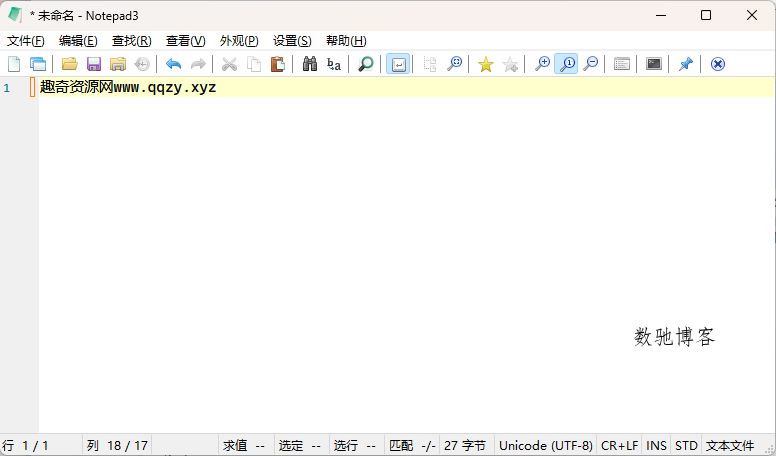The width and height of the screenshot is (776, 456).
Task: Click the magnifier with focus circle icon
Action: tap(454, 64)
